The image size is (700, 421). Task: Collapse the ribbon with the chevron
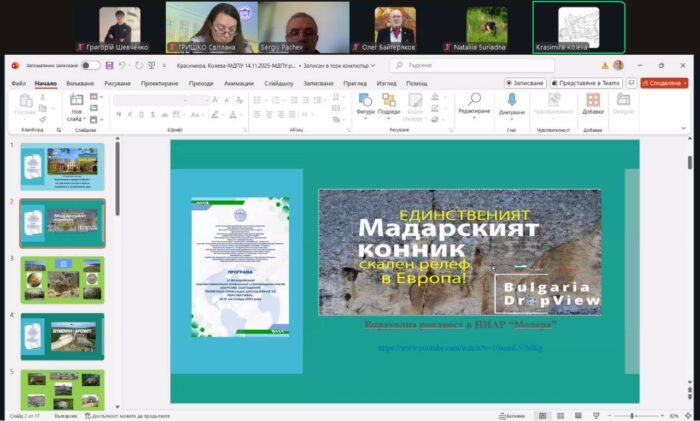click(x=685, y=128)
